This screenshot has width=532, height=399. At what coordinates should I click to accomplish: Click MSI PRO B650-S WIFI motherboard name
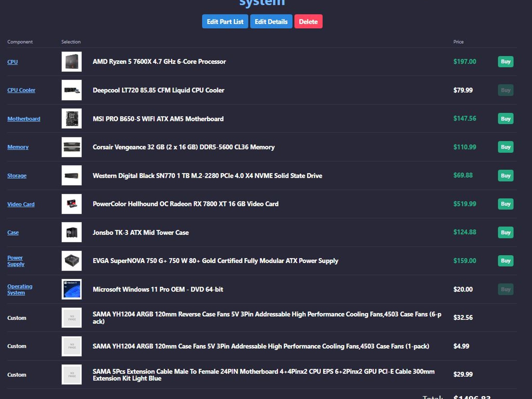pos(158,119)
